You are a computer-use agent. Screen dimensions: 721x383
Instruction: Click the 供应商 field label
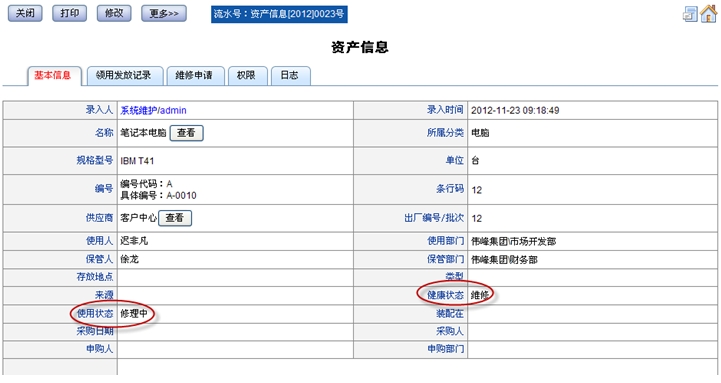click(x=99, y=218)
